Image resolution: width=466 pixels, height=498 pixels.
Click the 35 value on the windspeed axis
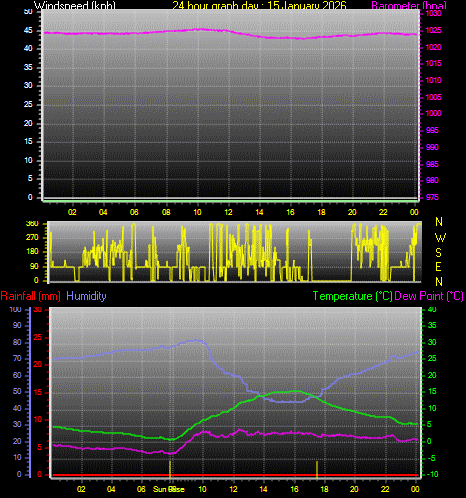click(28, 68)
